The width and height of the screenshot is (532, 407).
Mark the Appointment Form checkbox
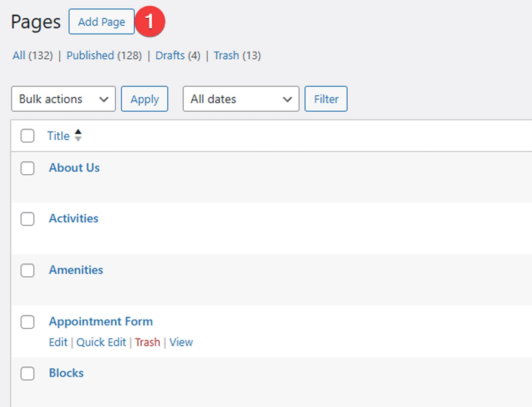click(27, 322)
